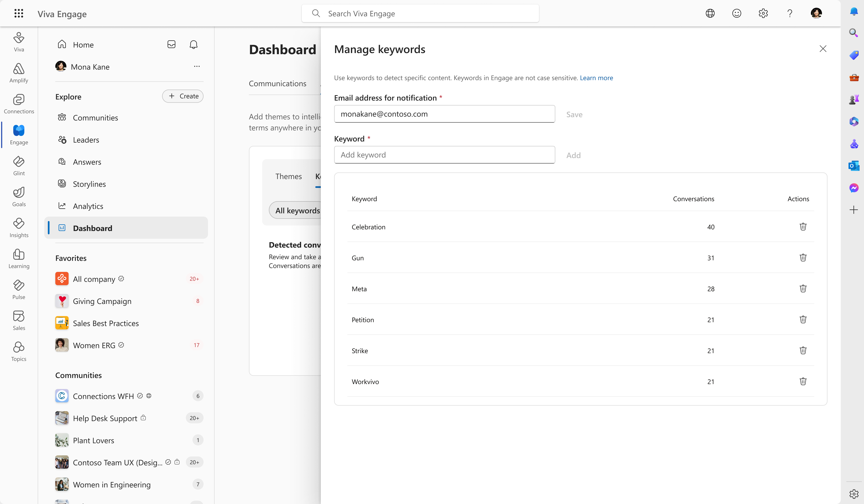The height and width of the screenshot is (504, 864).
Task: Open Dashboard in the Explore menu
Action: [x=126, y=228]
